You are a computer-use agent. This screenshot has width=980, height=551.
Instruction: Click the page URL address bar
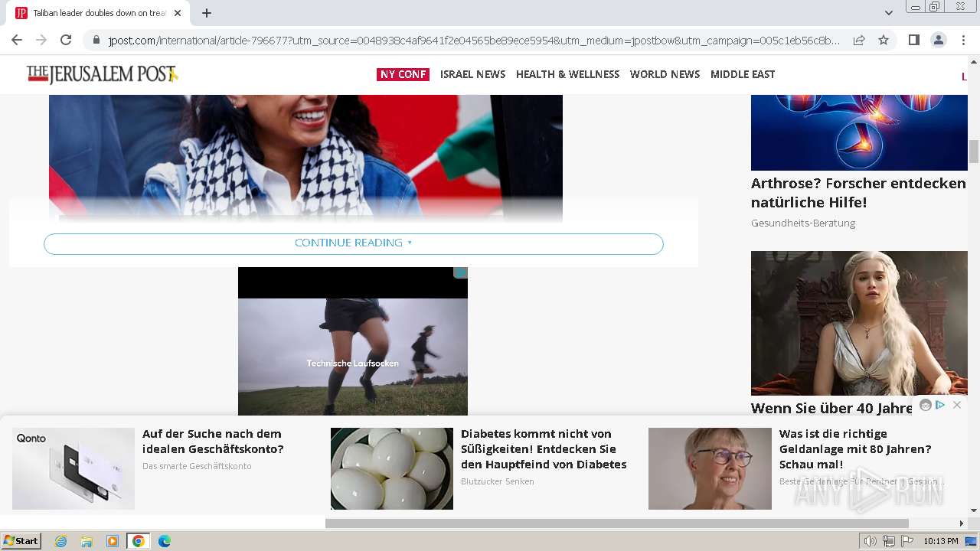[473, 41]
